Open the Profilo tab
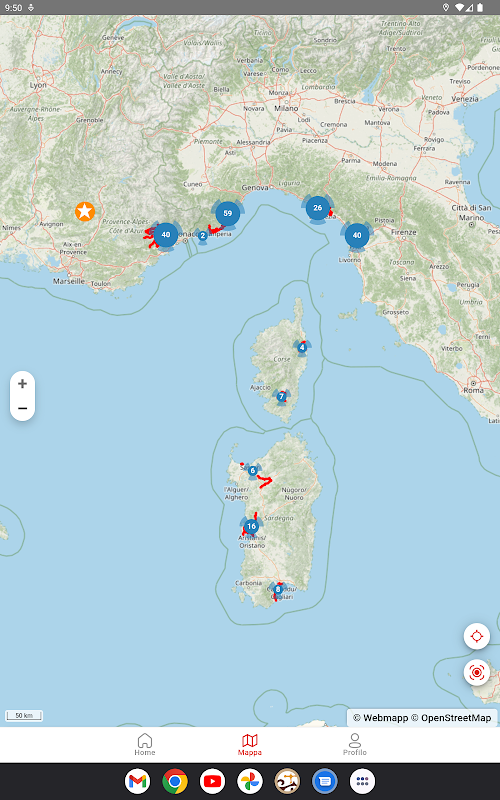The height and width of the screenshot is (800, 500). tap(355, 744)
